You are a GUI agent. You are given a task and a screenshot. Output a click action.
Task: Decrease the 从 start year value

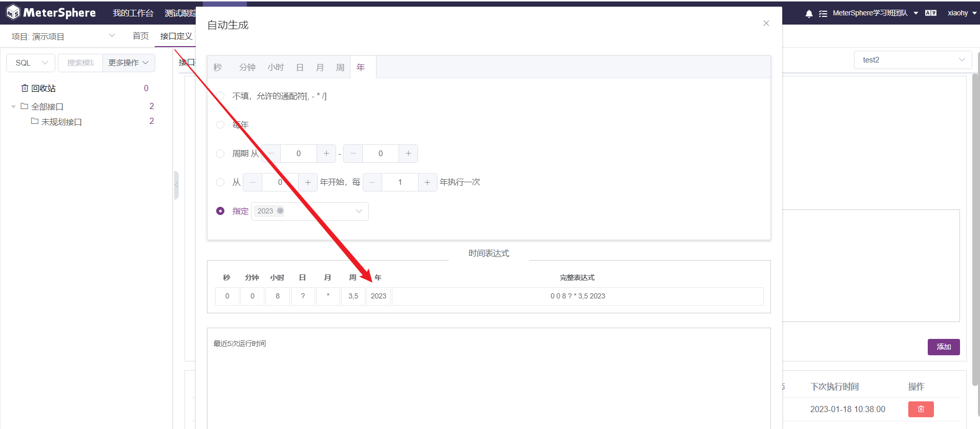click(253, 182)
